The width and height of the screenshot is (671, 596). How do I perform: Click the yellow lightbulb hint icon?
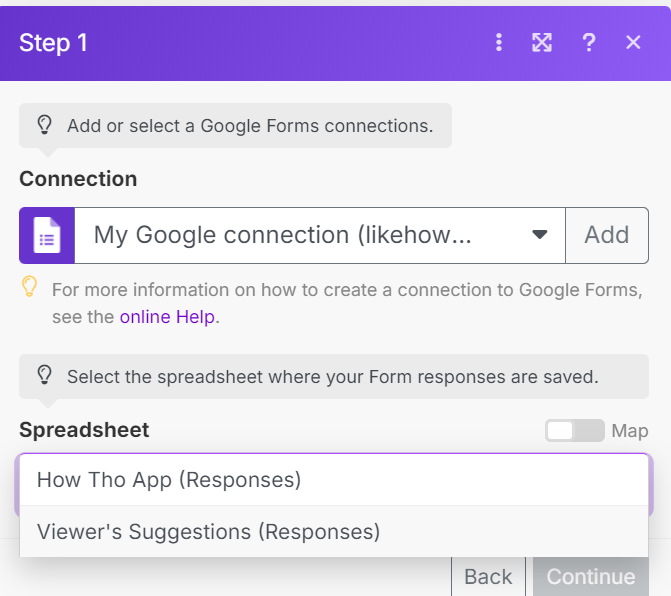pyautogui.click(x=30, y=286)
